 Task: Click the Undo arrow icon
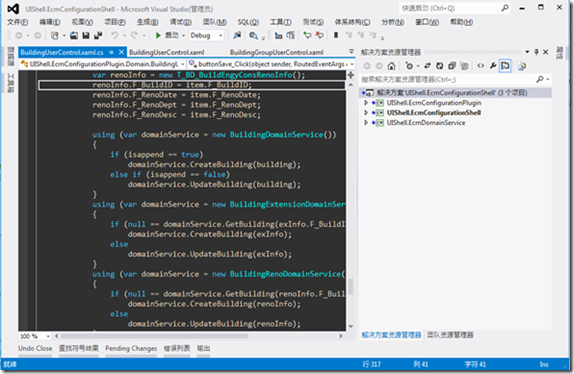coord(115,35)
